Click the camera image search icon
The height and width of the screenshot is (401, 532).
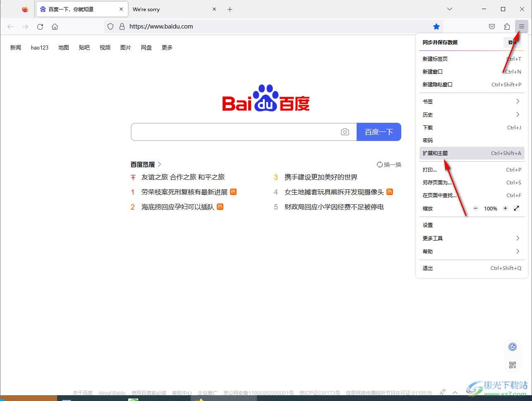click(x=345, y=132)
